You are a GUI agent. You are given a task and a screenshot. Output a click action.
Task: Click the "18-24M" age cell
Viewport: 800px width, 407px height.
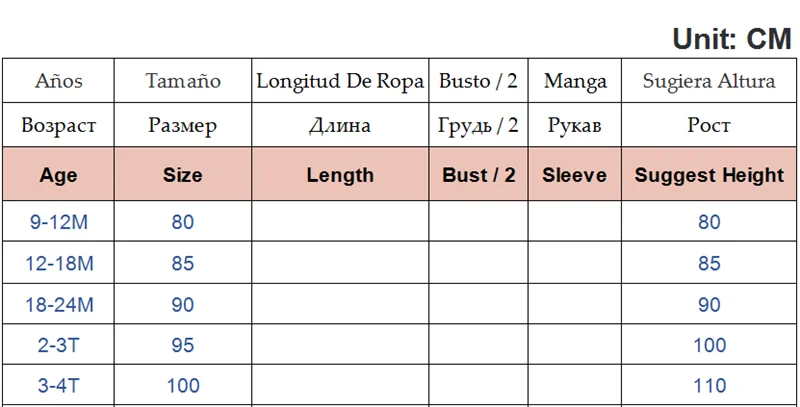tap(59, 305)
